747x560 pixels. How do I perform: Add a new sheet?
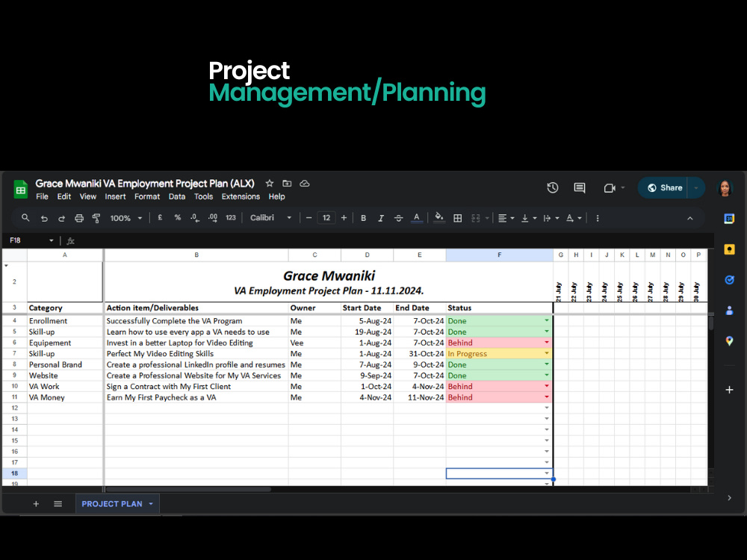(x=36, y=504)
